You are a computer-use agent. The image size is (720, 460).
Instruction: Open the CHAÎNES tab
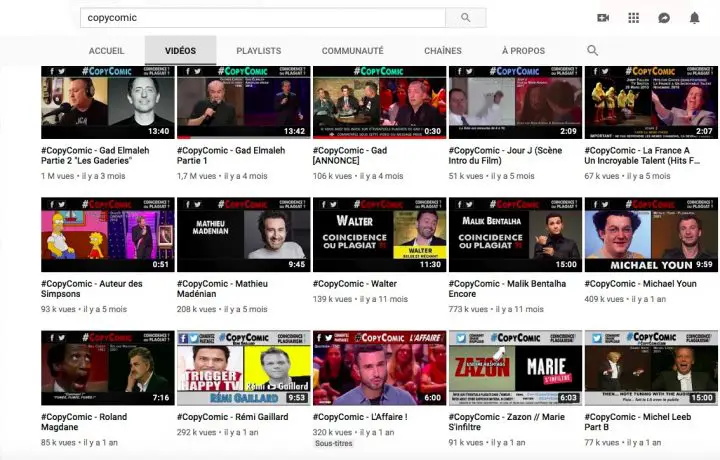(443, 50)
